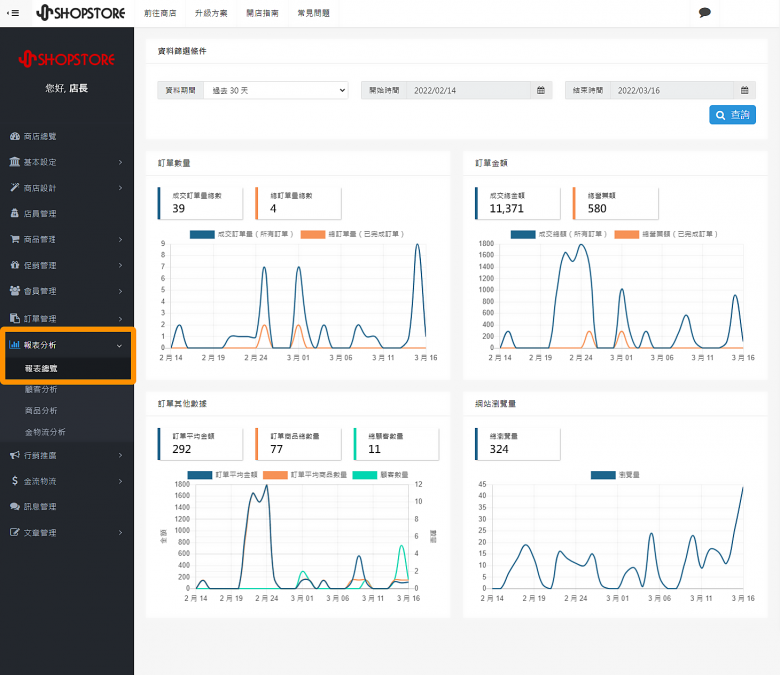Click the 資料篩選條件 panel heading

tap(182, 51)
